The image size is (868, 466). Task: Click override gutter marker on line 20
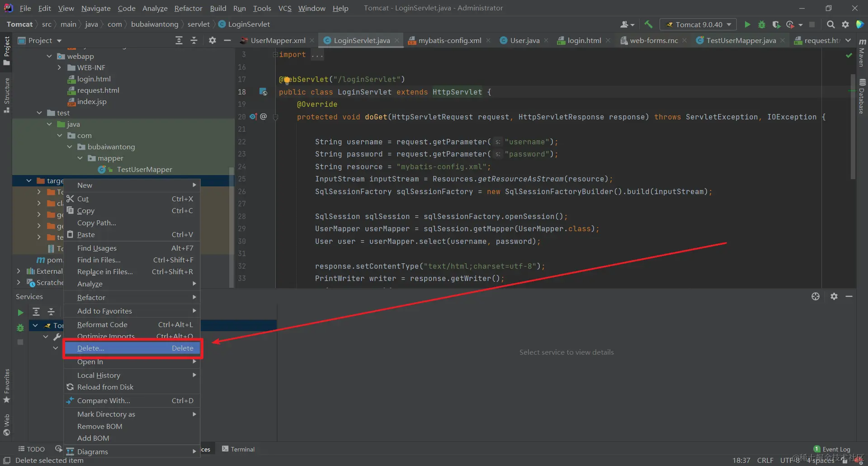[x=253, y=117]
